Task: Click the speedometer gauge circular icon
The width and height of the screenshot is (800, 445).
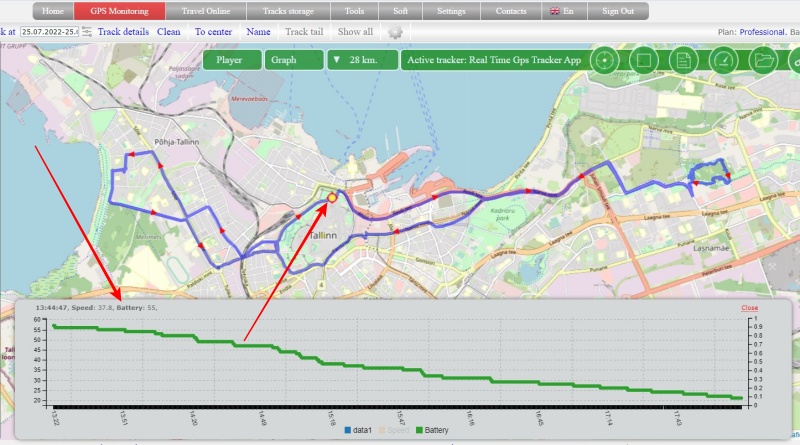Action: pyautogui.click(x=723, y=60)
